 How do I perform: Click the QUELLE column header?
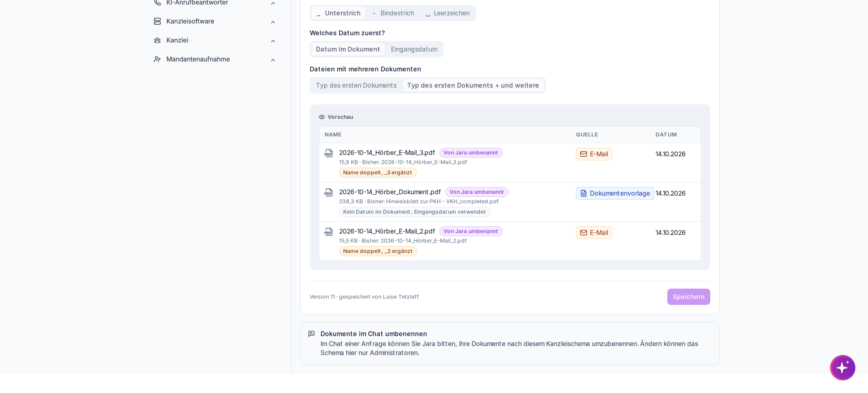[587, 135]
